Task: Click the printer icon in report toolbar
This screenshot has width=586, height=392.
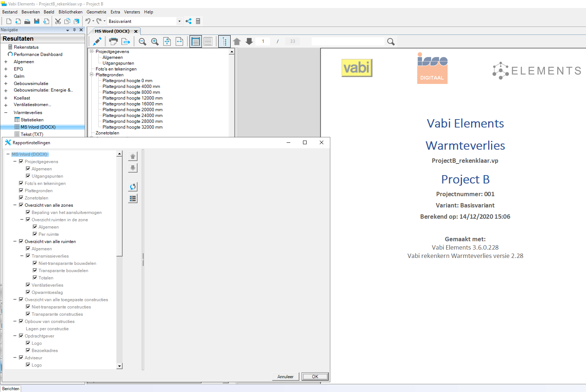Action: click(113, 41)
